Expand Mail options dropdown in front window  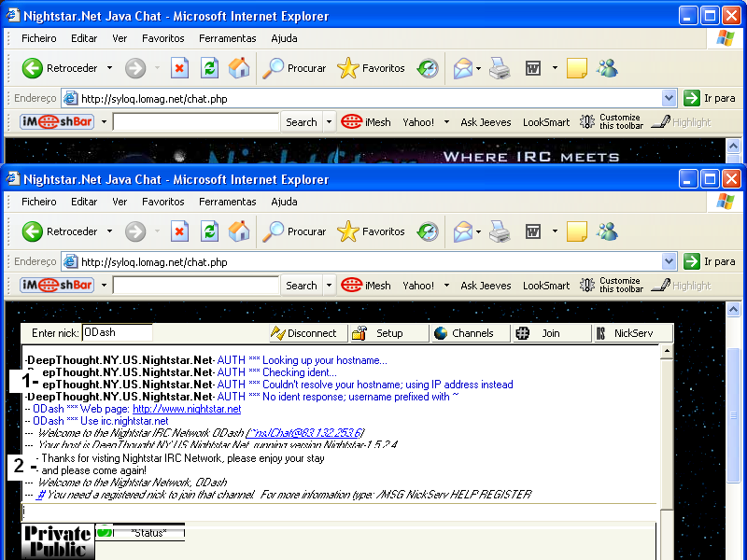tap(478, 231)
